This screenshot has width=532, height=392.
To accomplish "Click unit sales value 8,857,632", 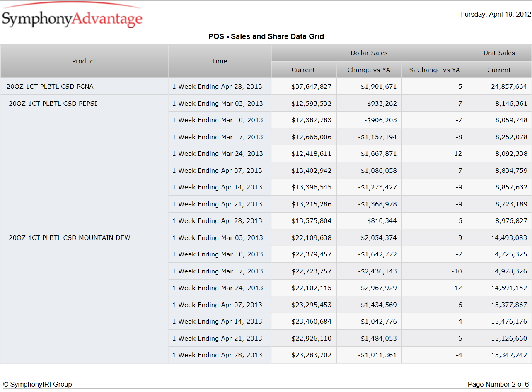I will pos(511,187).
